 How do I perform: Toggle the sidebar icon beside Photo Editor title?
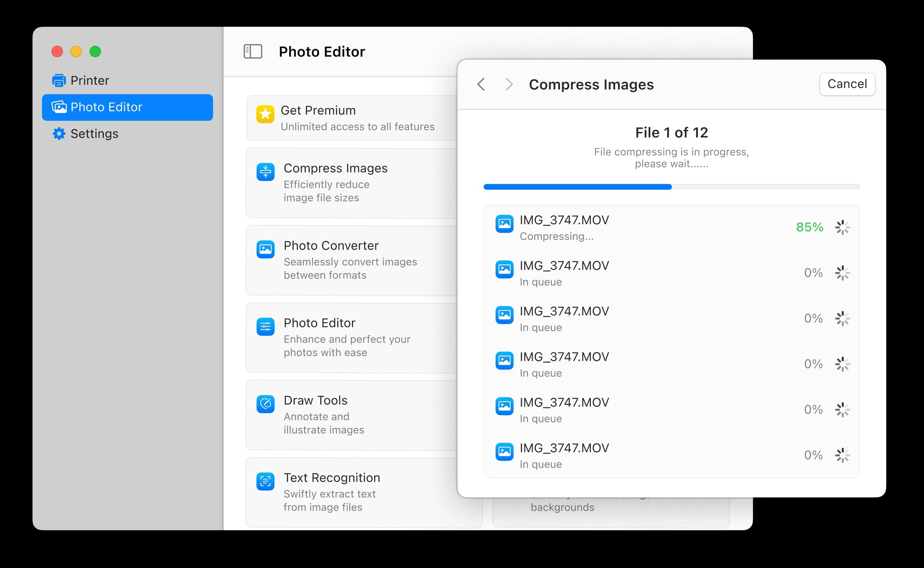pos(253,51)
